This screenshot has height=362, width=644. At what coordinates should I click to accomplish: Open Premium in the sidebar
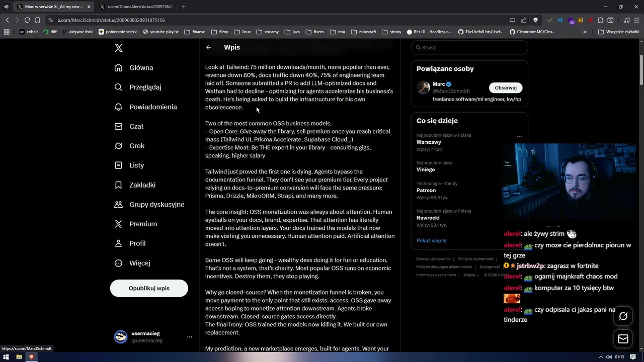tap(135, 224)
